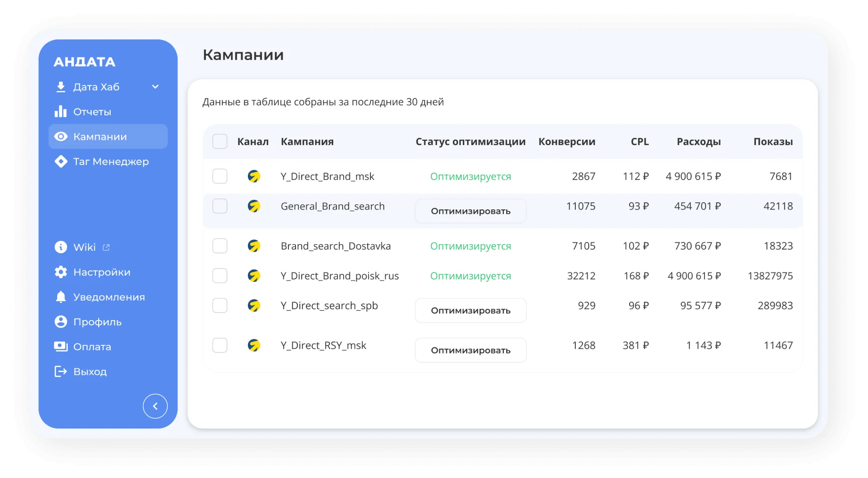The width and height of the screenshot is (868, 478).
Task: Click the bar chart icon for Отчеты
Action: click(x=61, y=112)
